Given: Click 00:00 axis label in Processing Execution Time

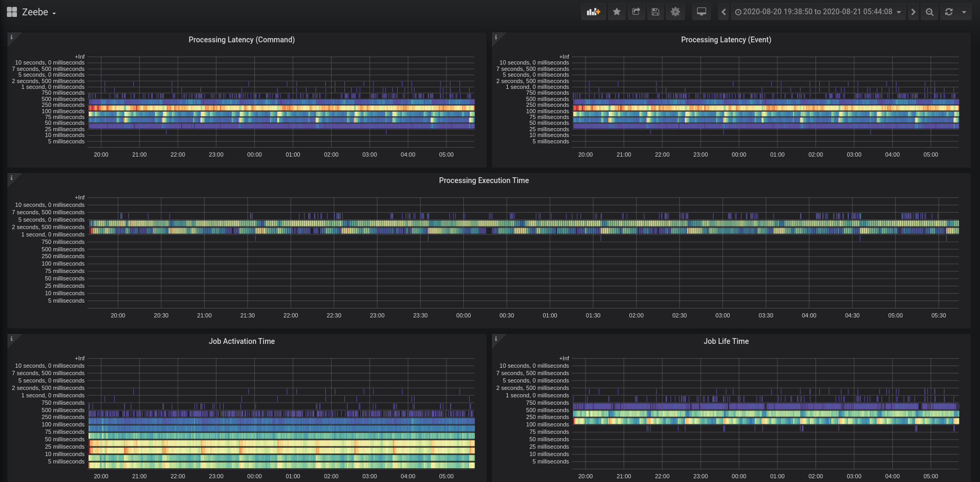Looking at the screenshot, I should (x=463, y=315).
